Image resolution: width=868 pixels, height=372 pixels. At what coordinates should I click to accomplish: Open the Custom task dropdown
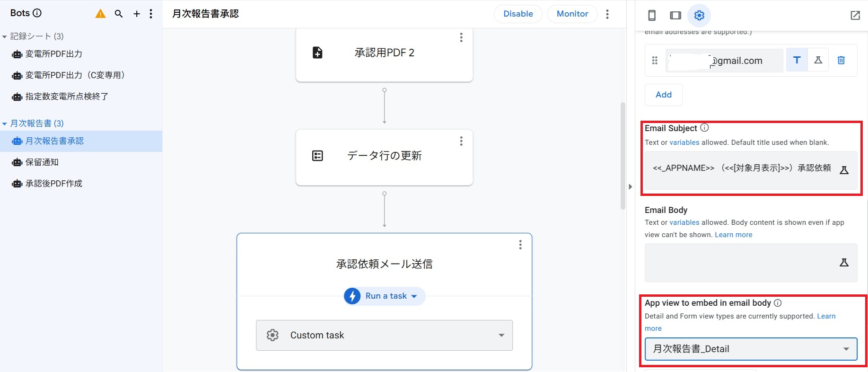tap(384, 335)
